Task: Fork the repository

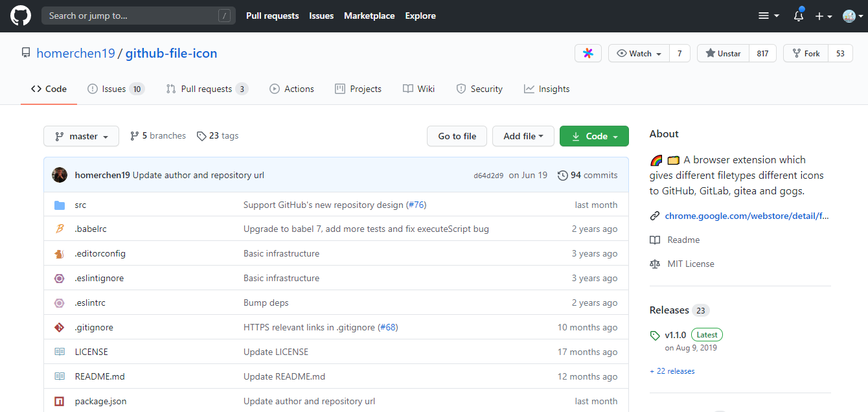Action: (x=805, y=53)
